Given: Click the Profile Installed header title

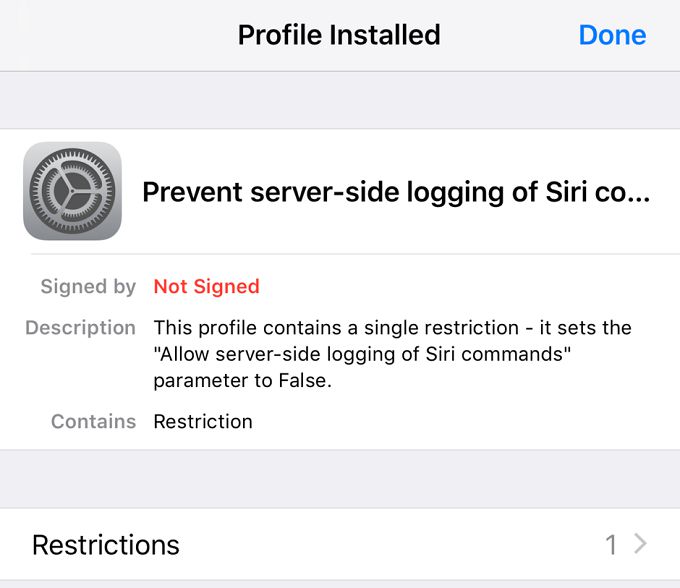Looking at the screenshot, I should [339, 35].
